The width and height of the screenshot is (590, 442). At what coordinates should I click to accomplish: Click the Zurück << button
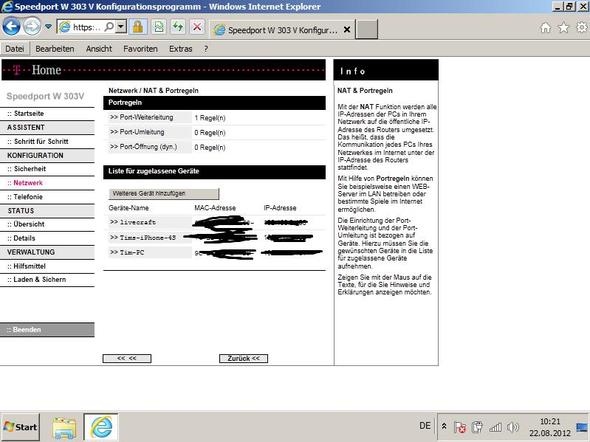point(243,358)
